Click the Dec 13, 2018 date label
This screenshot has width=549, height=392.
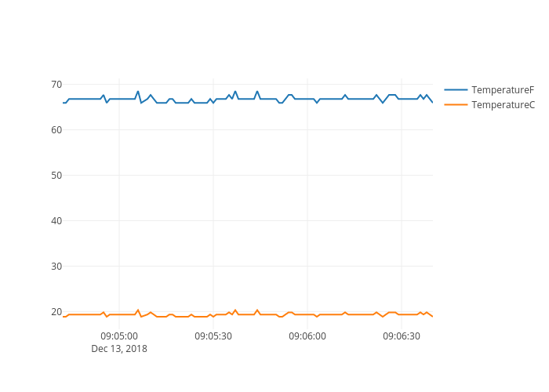pos(119,349)
